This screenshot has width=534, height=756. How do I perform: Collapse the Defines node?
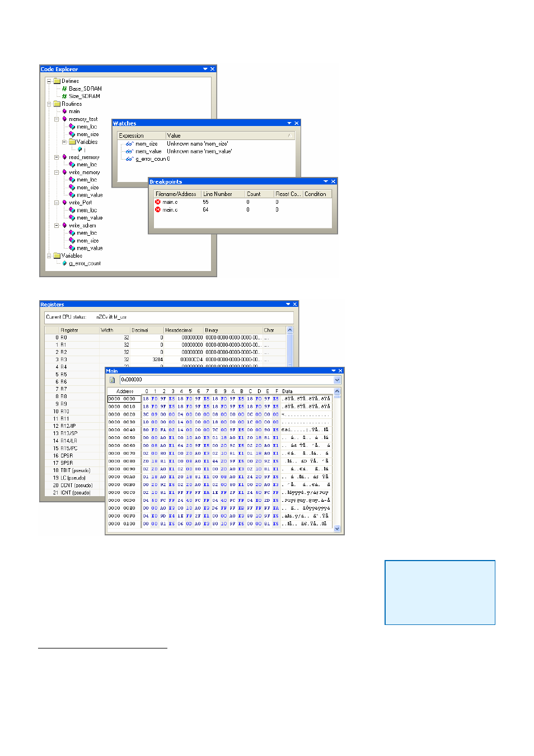point(49,81)
